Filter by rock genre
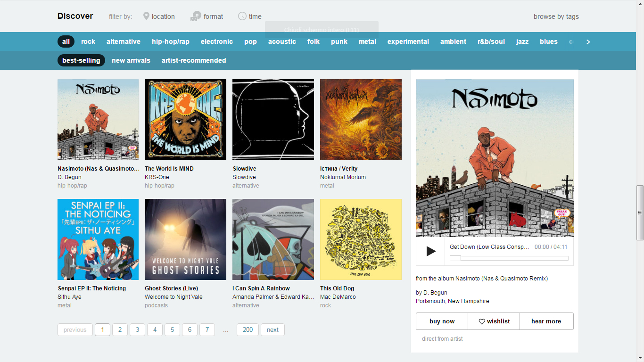The width and height of the screenshot is (644, 362). click(88, 41)
